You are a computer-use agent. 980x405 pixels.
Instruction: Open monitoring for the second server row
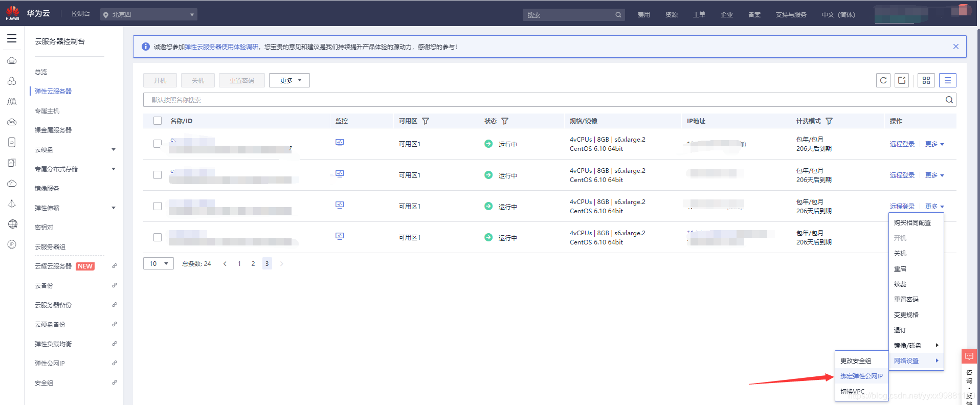pos(340,174)
